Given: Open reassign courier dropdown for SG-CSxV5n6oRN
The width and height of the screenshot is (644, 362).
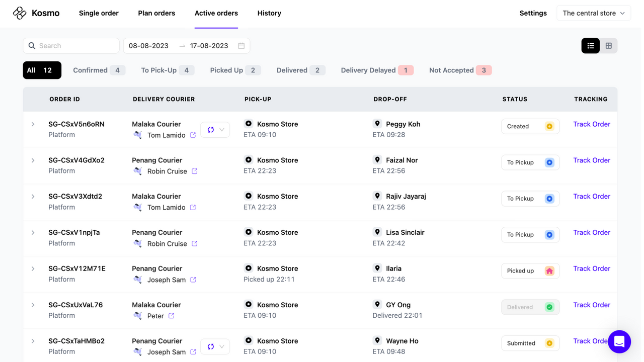Looking at the screenshot, I should click(x=215, y=130).
